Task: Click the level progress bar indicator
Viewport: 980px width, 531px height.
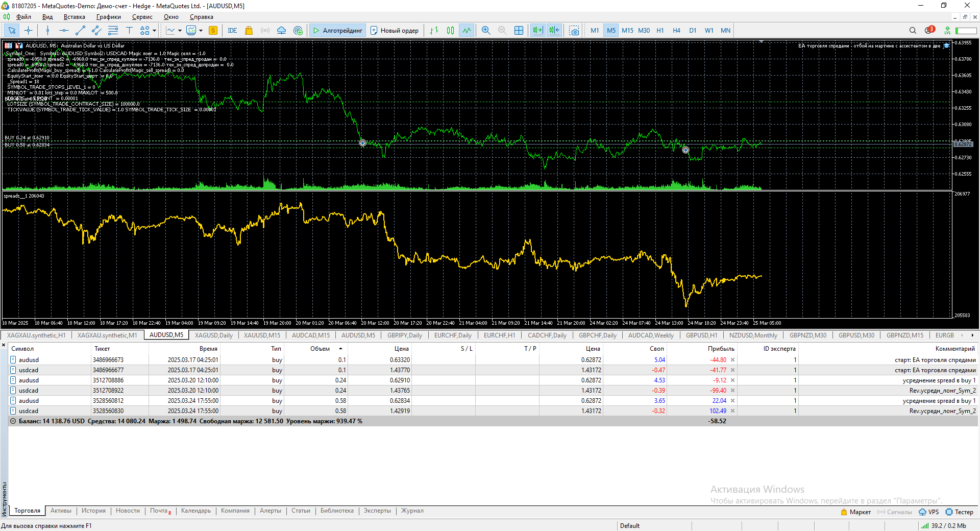Action: 966,31
